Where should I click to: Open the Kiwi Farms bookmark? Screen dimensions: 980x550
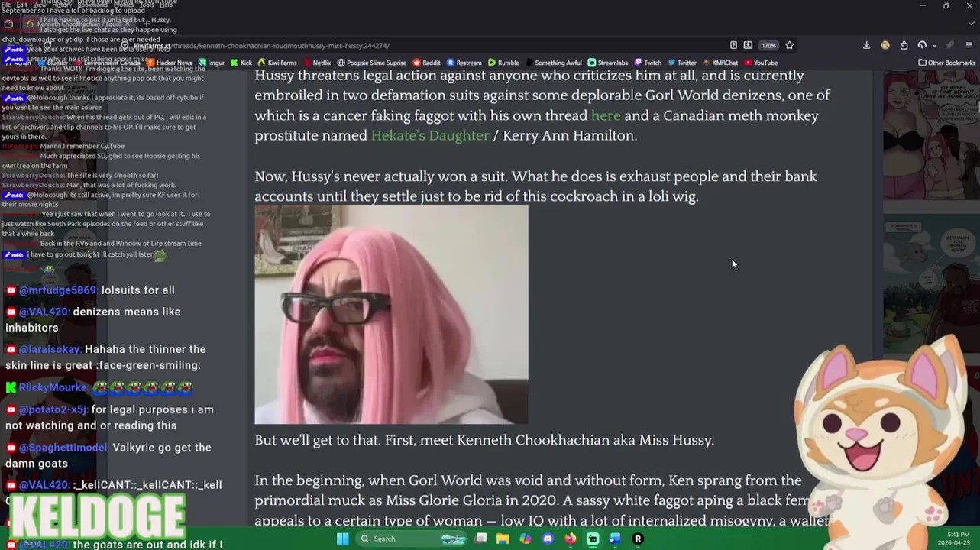coord(277,63)
